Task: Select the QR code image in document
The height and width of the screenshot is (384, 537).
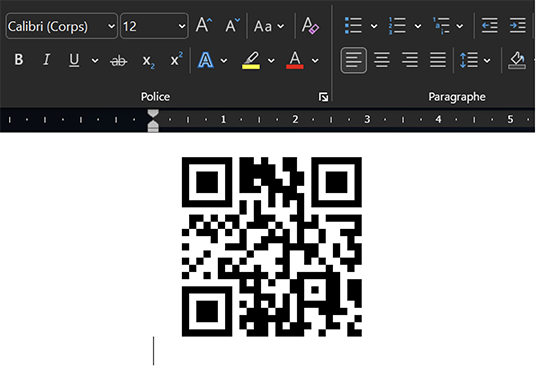Action: tap(272, 247)
